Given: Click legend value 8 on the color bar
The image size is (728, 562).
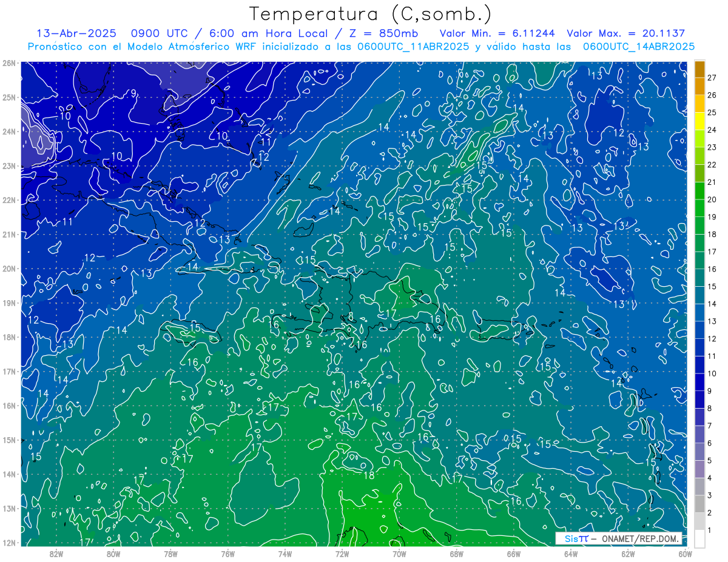Looking at the screenshot, I should click(710, 408).
